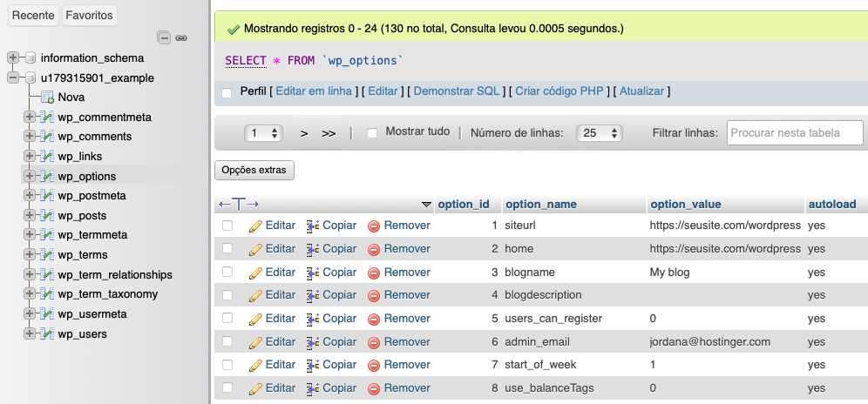Click the red Remover icon for admin_email row
Screen dimensions: 868x404
(374, 342)
